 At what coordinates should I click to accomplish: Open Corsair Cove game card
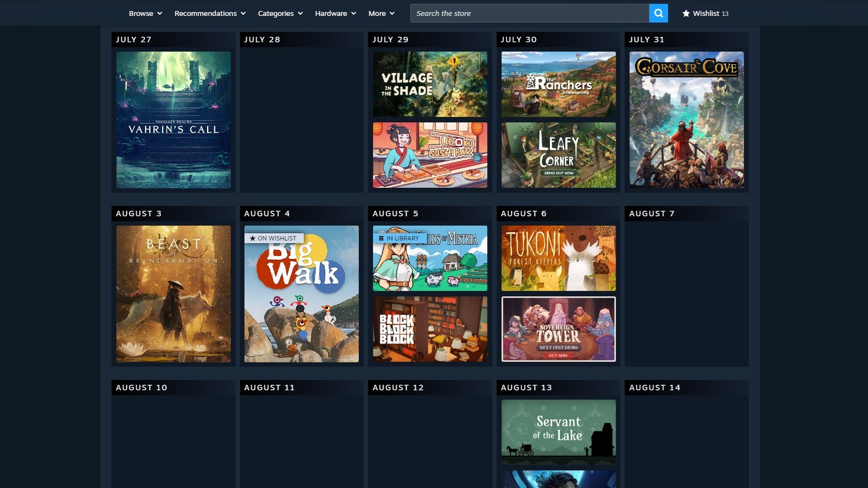click(x=687, y=120)
